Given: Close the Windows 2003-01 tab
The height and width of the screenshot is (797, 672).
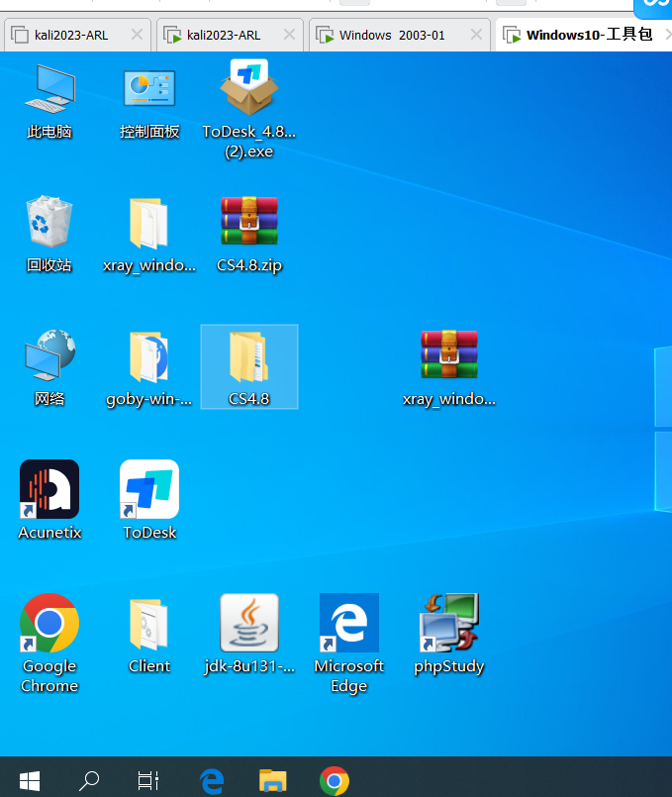Looking at the screenshot, I should pos(476,35).
